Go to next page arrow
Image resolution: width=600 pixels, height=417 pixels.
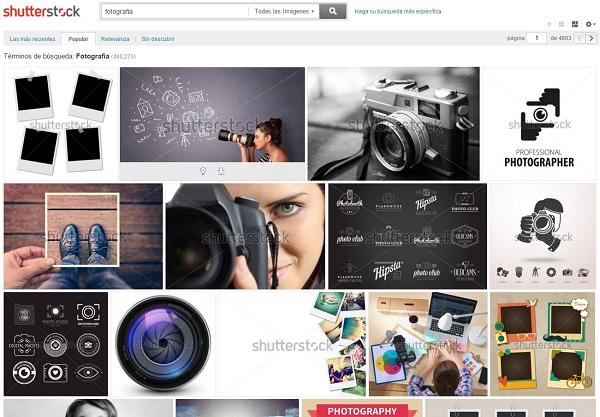click(592, 38)
